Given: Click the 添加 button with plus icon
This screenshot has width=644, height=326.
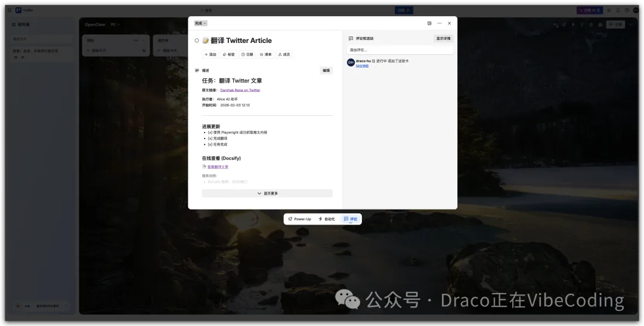Looking at the screenshot, I should (x=210, y=54).
